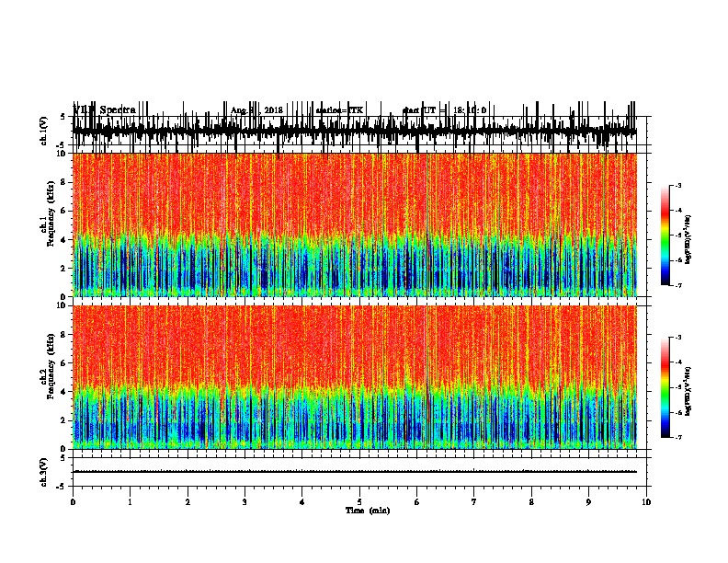The height and width of the screenshot is (563, 728).
Task: Click the ch.1(V) waveform axis label
Action: click(44, 131)
